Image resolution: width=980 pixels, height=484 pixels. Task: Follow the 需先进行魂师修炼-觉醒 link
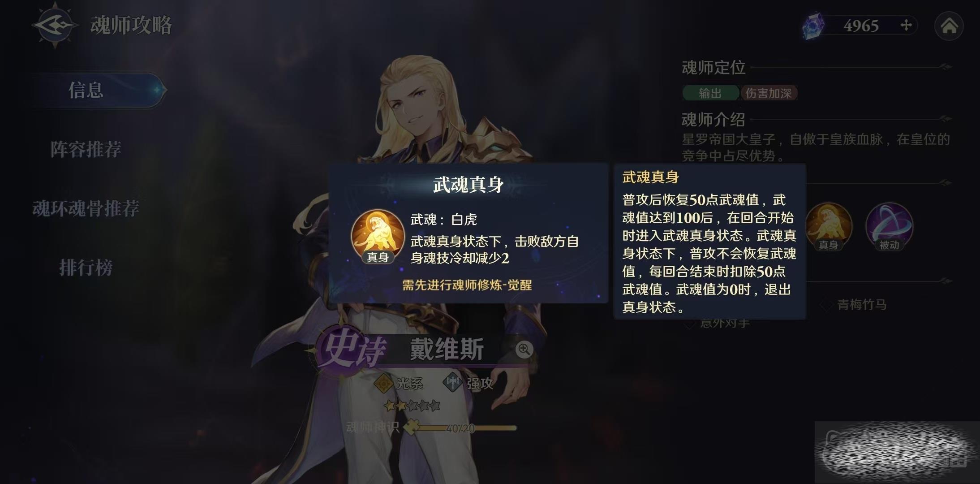pyautogui.click(x=467, y=285)
